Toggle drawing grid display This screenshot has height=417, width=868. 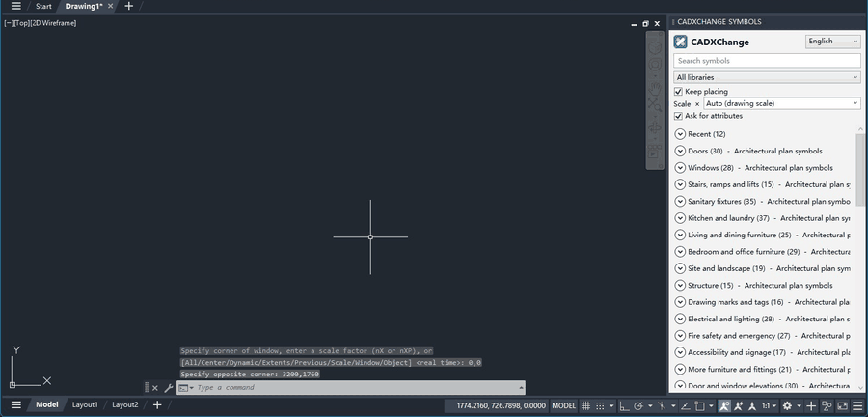(585, 406)
